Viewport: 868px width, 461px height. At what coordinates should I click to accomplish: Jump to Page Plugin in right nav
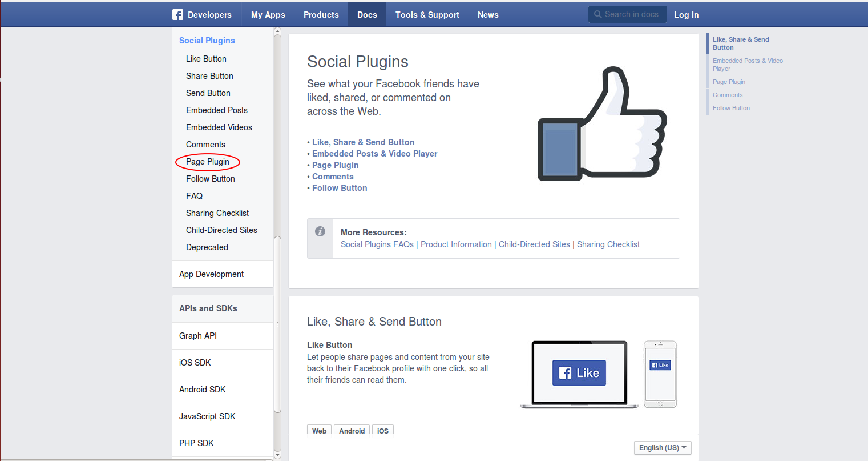point(729,82)
